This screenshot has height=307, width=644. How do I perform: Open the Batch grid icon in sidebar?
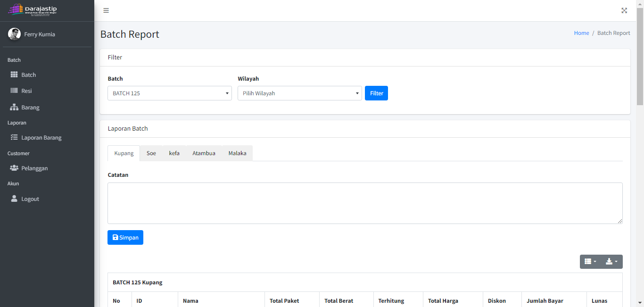click(x=14, y=75)
